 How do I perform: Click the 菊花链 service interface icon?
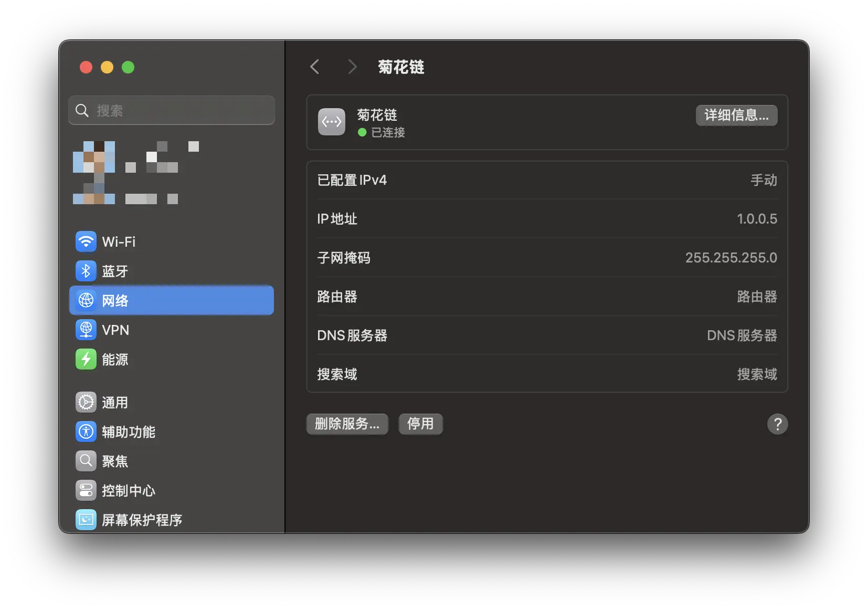point(332,122)
